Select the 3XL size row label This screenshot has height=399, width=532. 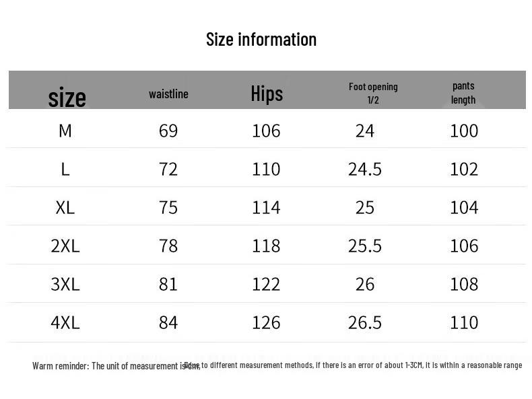point(65,284)
